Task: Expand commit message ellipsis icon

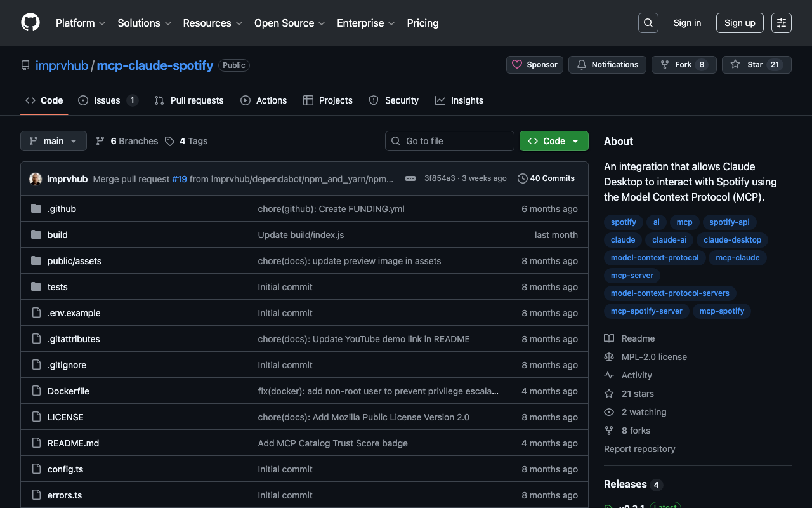Action: [x=410, y=178]
